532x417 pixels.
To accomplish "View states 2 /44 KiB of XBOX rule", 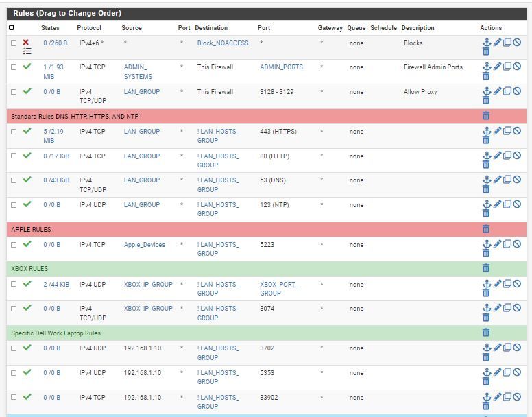I will pos(56,285).
